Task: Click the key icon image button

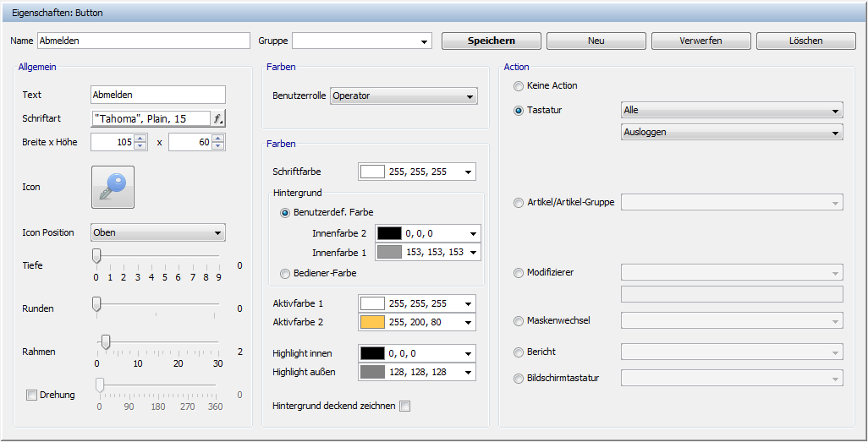Action: [x=113, y=187]
